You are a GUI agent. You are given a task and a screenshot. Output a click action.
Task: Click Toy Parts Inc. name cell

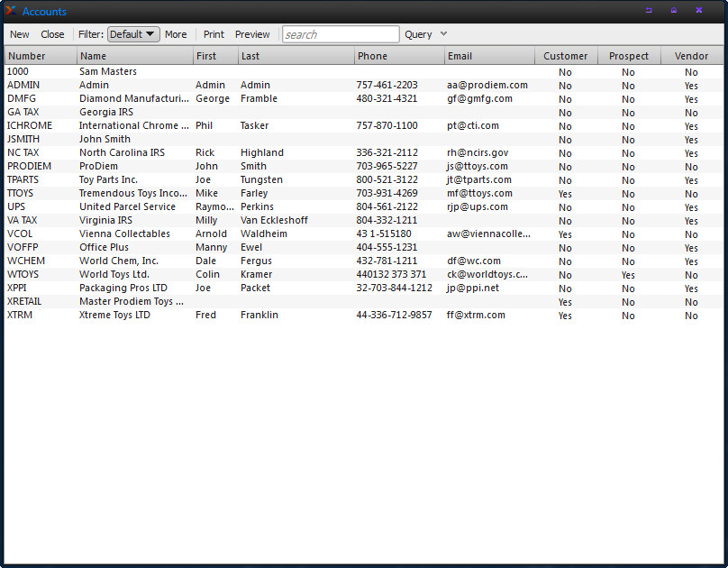point(108,179)
